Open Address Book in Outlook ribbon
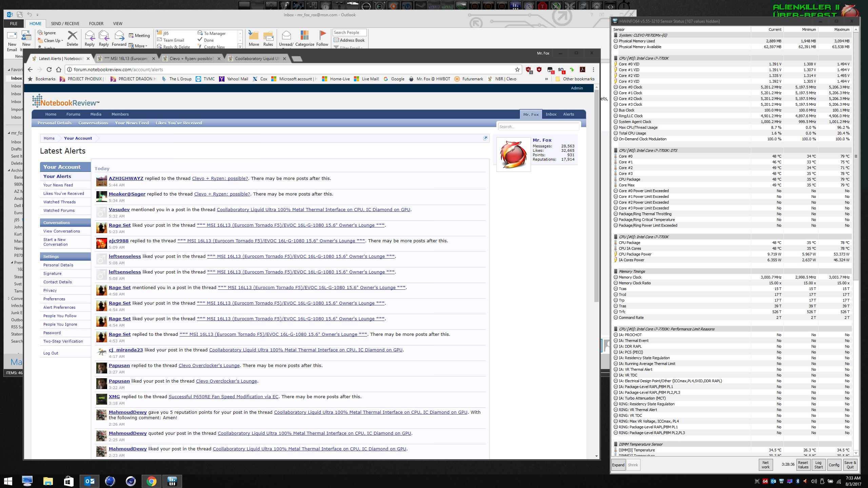The height and width of the screenshot is (488, 868). pyautogui.click(x=349, y=40)
